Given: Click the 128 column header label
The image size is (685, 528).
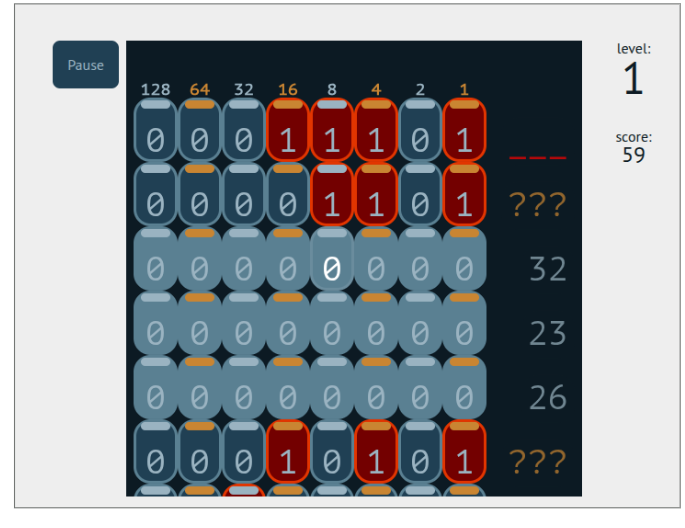Looking at the screenshot, I should pyautogui.click(x=155, y=89).
